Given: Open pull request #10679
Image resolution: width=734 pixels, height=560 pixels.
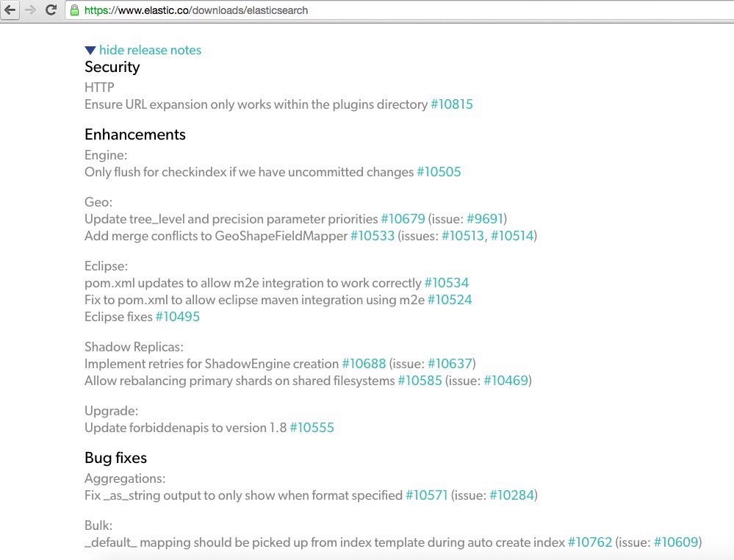Looking at the screenshot, I should [x=403, y=219].
